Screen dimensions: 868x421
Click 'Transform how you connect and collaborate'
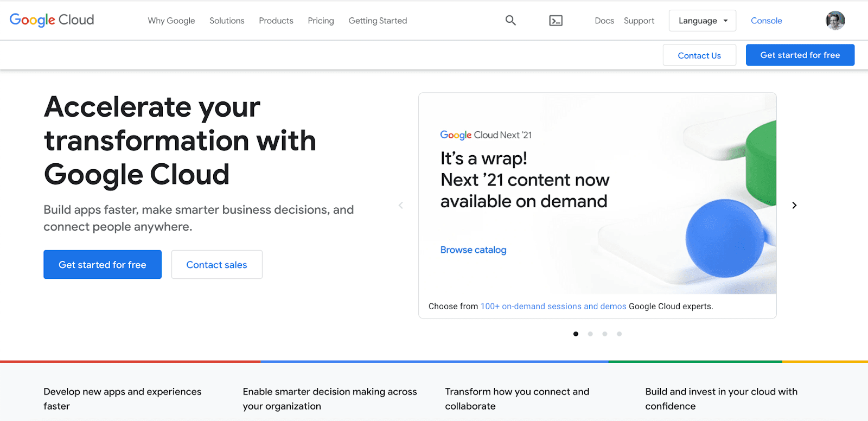click(517, 399)
